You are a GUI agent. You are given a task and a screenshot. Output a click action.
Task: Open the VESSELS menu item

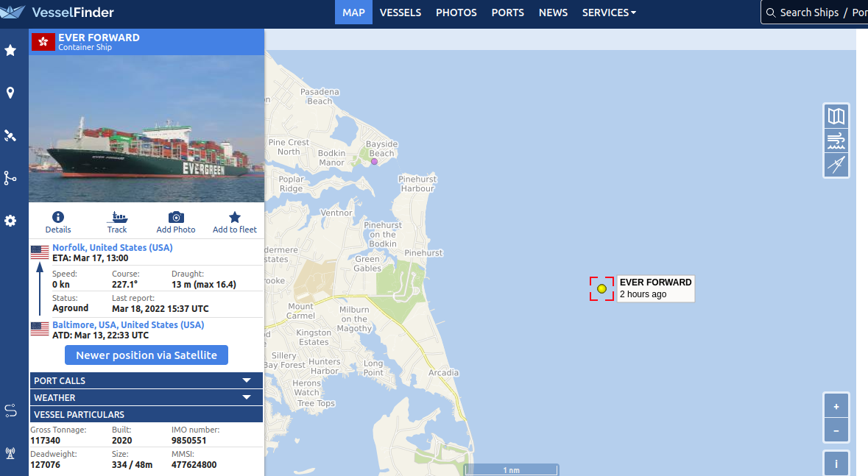pos(401,13)
